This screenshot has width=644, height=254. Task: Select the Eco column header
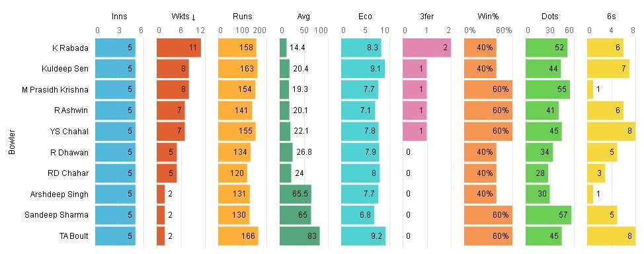(365, 17)
